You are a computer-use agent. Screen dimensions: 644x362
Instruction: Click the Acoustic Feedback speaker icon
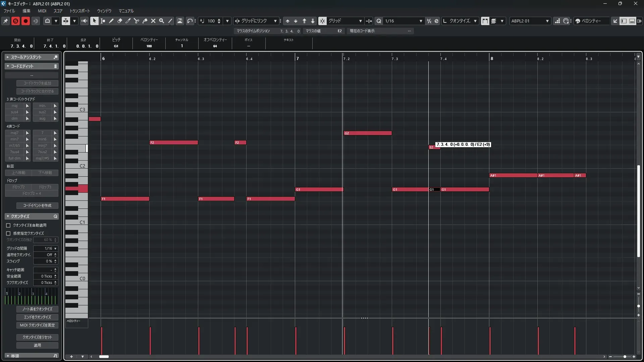[x=84, y=21]
